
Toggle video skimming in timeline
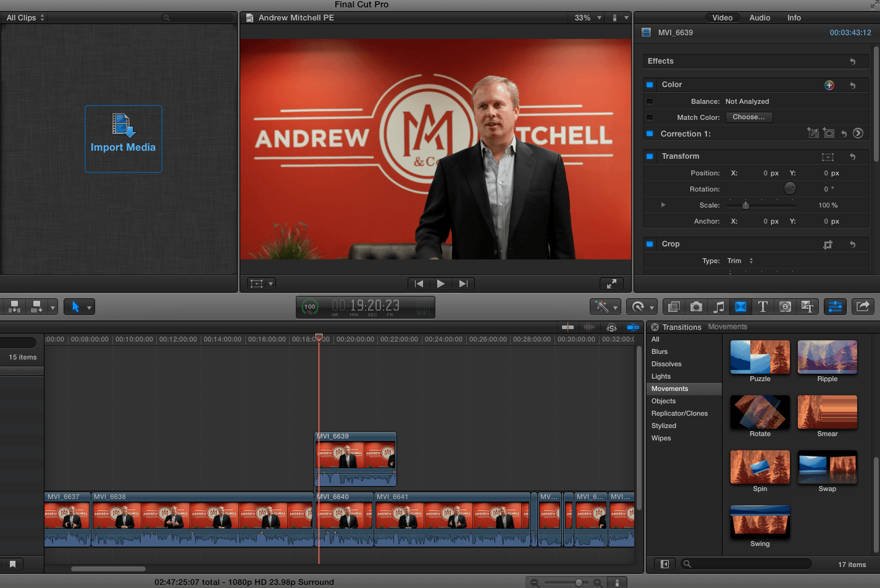568,327
